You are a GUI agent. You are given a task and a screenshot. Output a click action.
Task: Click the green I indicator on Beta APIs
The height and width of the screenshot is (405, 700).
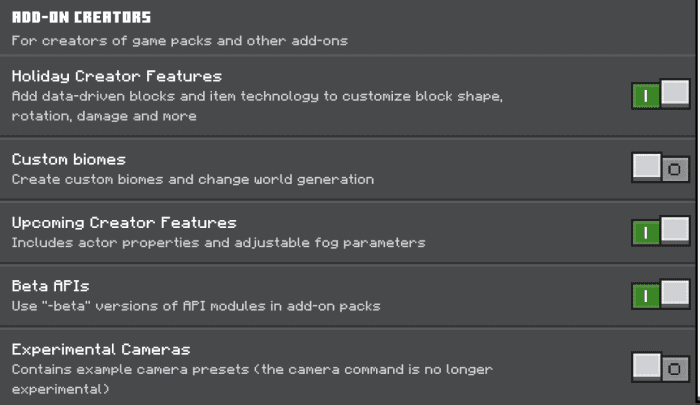point(646,296)
